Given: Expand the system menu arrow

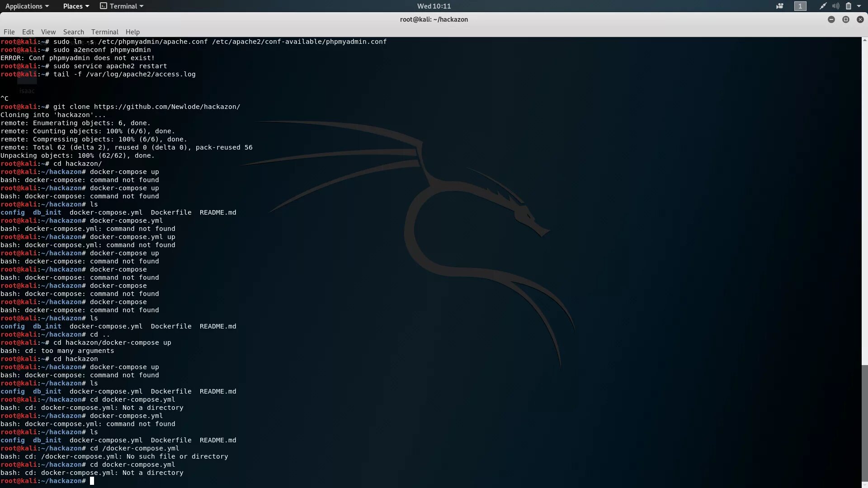Looking at the screenshot, I should point(859,6).
